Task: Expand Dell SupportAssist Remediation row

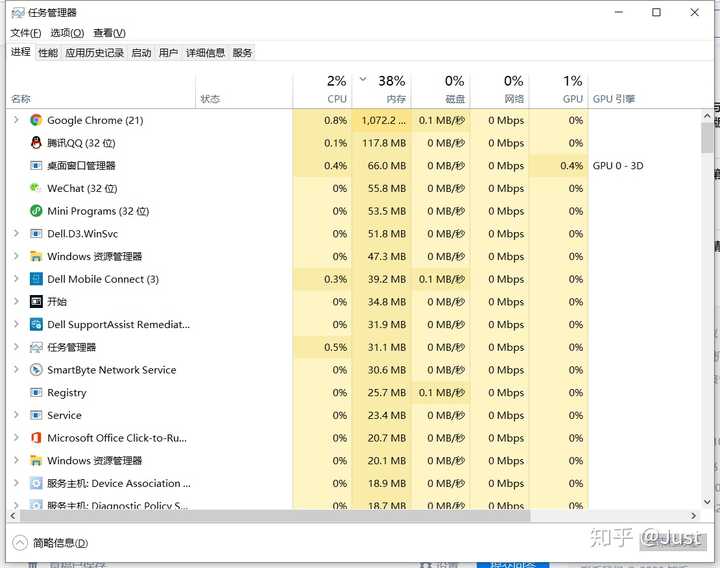Action: [x=16, y=324]
